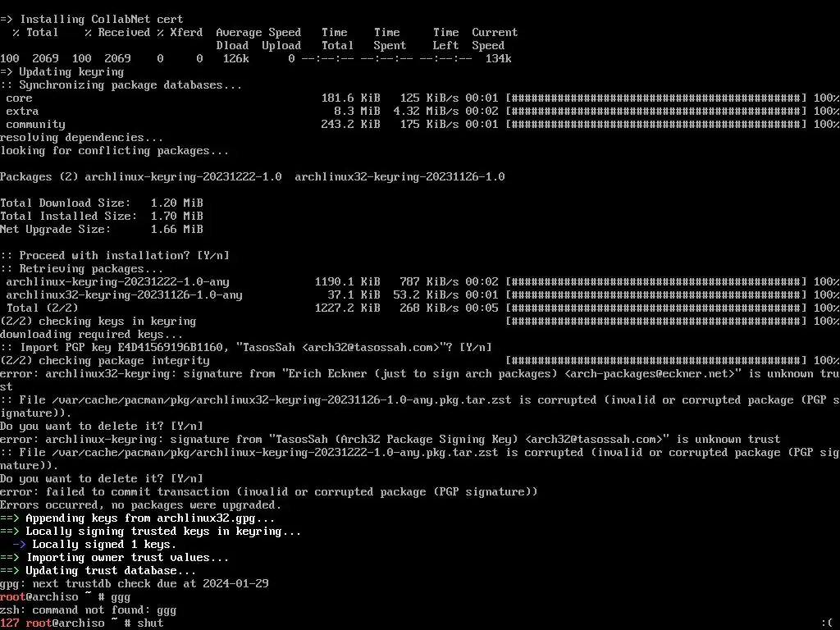Screen dimensions: 840x630
Task: Click the archlinux32-keyring-20231126-1.0-any download row
Action: point(420,295)
